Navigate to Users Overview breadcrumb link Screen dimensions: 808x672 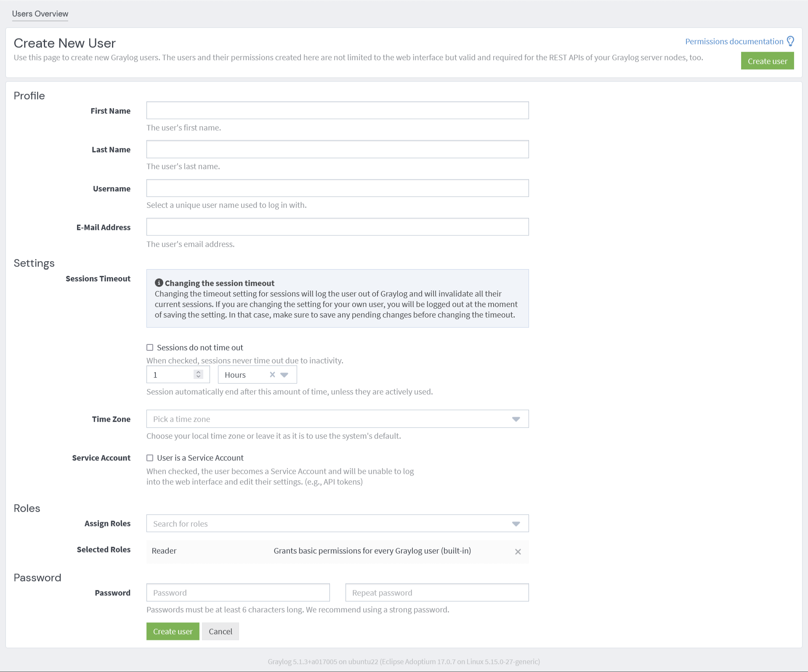[x=40, y=13]
